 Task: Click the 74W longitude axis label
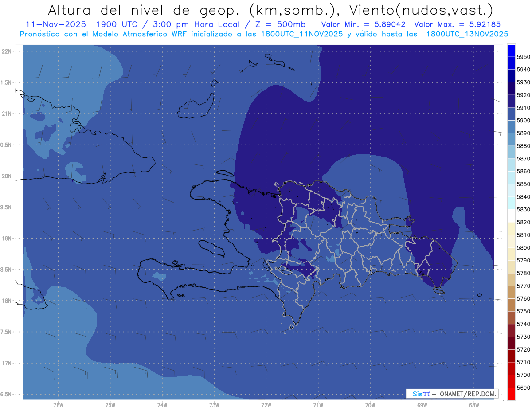coord(162,405)
